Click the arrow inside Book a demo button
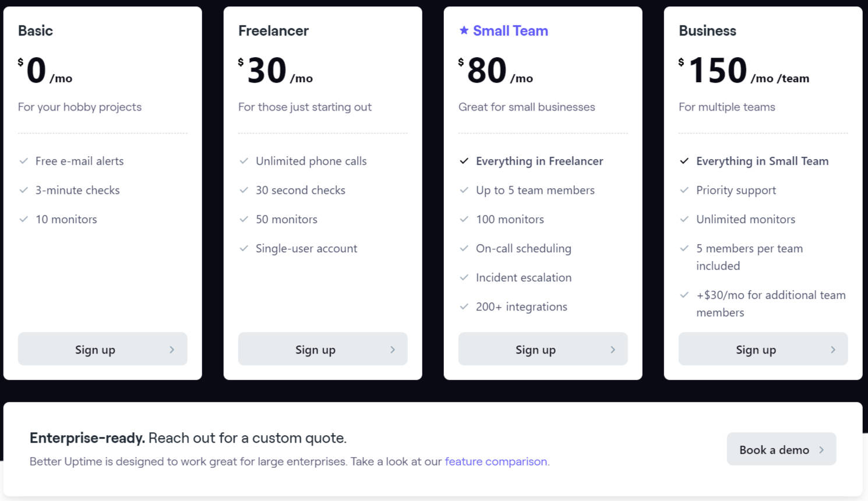Viewport: 868px width, 501px height. [822, 449]
